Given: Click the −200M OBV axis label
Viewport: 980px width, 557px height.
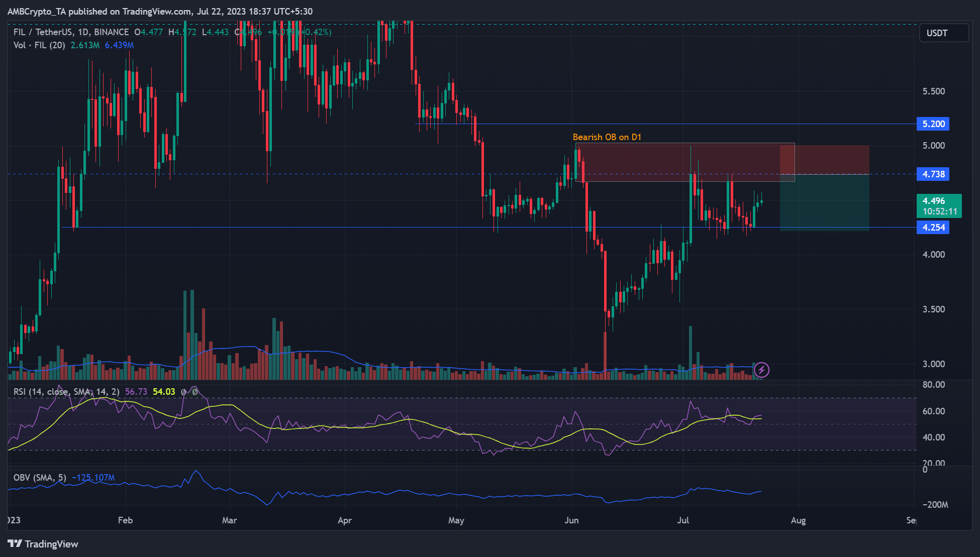Looking at the screenshot, I should click(x=935, y=505).
